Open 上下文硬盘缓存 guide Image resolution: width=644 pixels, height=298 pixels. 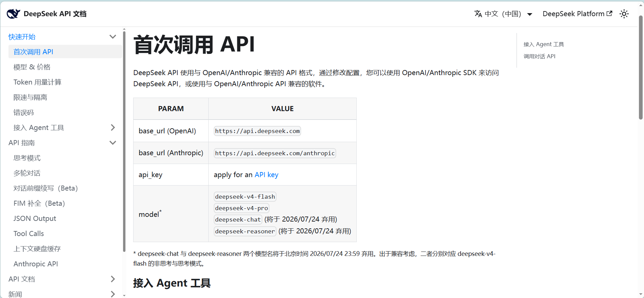tap(37, 249)
